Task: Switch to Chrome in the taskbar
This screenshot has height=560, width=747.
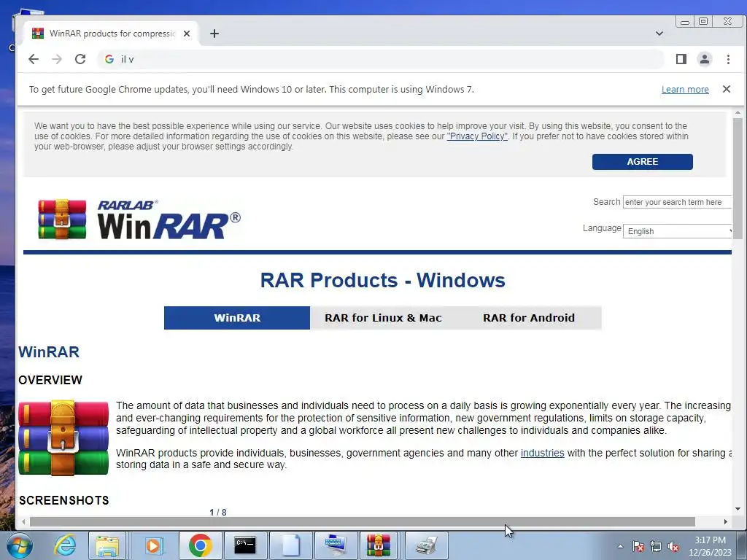Action: (200, 545)
